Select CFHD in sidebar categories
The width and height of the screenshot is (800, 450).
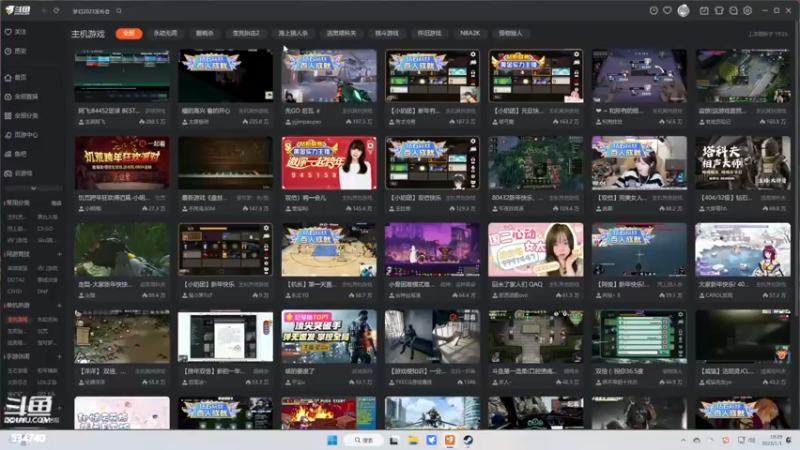[15, 292]
